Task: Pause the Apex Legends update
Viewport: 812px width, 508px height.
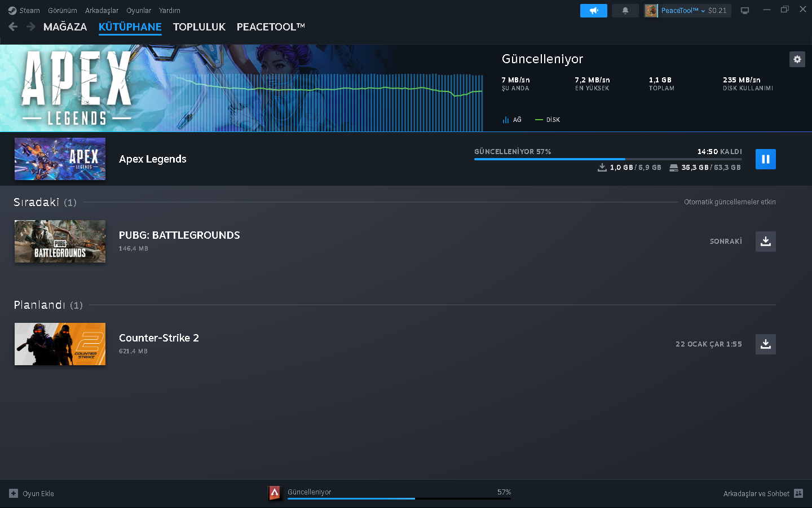Action: (x=766, y=159)
